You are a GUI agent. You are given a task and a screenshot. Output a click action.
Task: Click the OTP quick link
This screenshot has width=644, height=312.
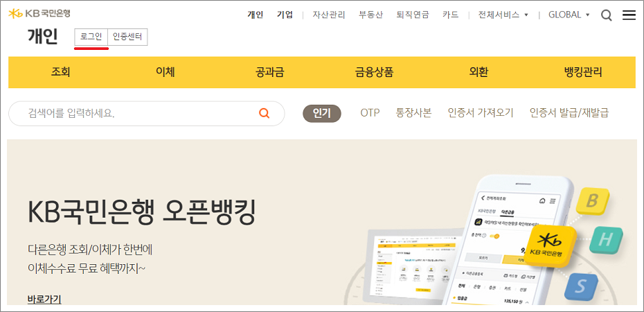(x=370, y=113)
